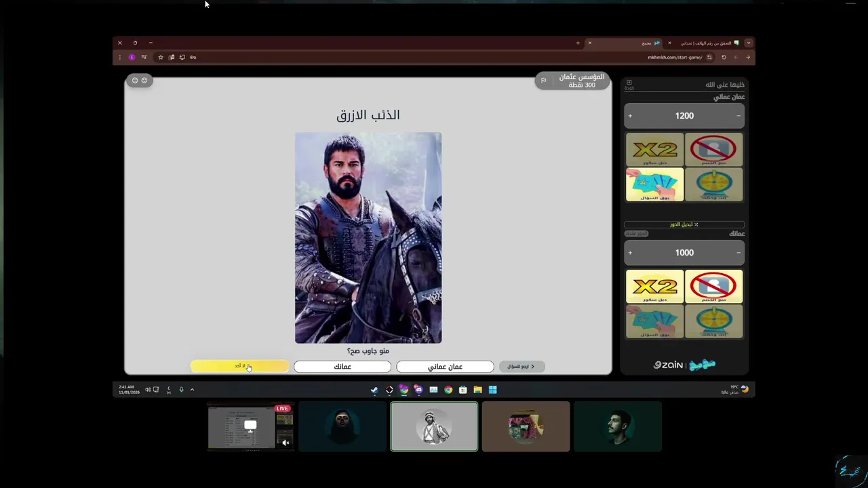Go back with ارجع للسؤال button

(521, 367)
